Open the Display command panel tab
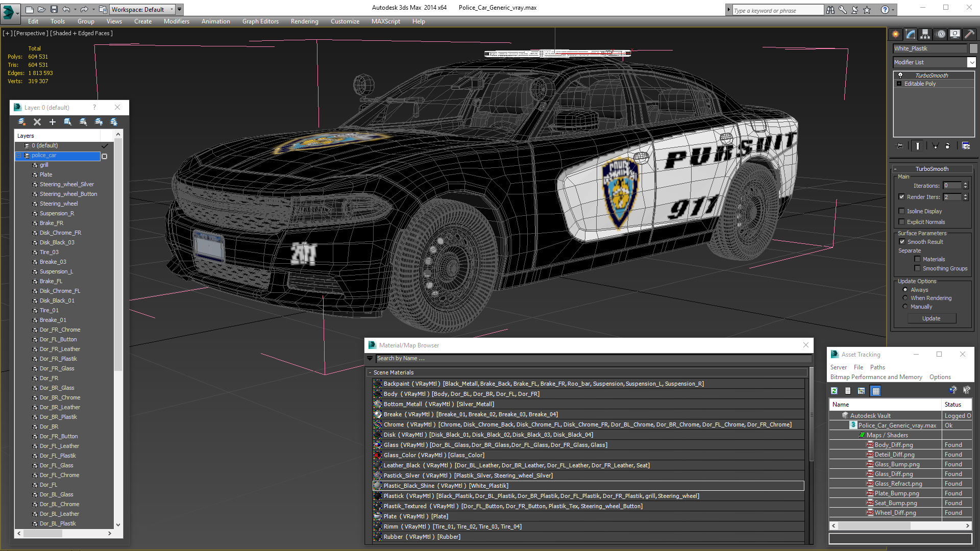The height and width of the screenshot is (551, 980). (954, 34)
